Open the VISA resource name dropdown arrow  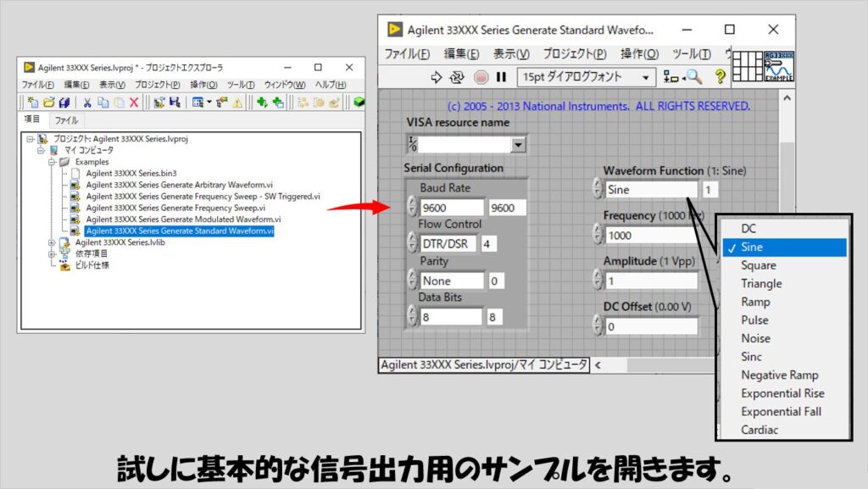(518, 145)
